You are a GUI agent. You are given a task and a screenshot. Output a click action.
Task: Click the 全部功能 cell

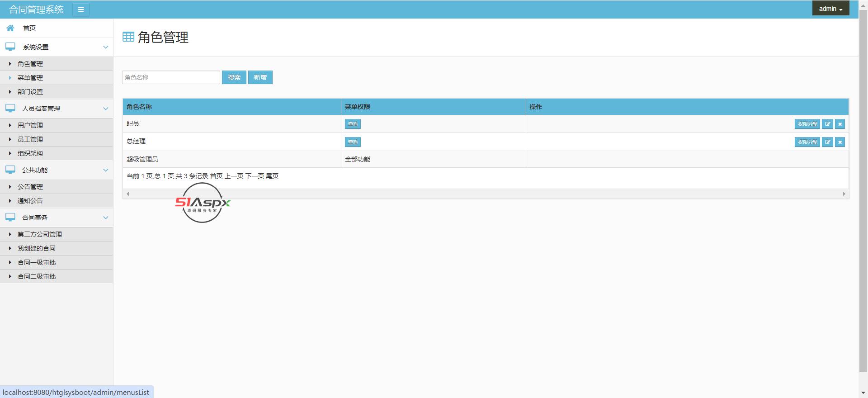(434, 159)
